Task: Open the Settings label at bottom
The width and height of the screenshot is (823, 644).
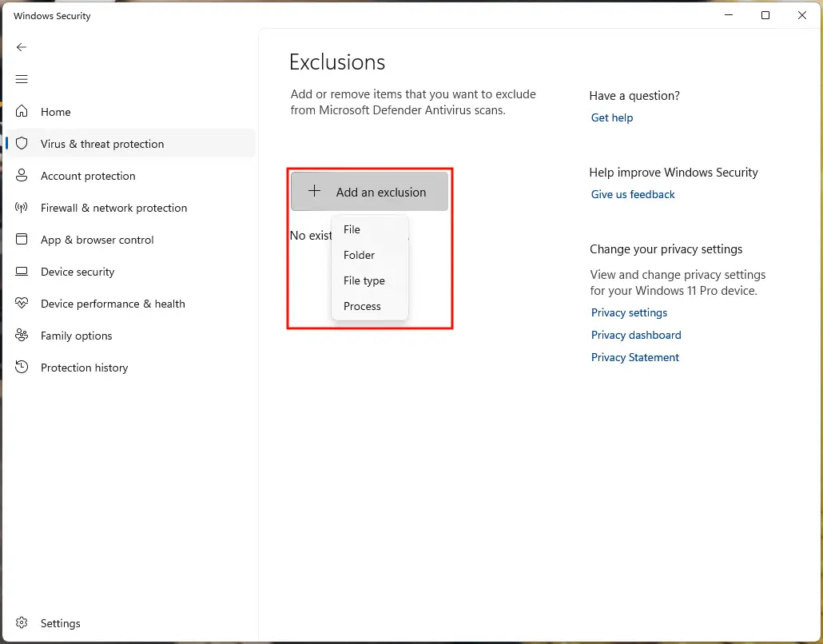Action: click(x=61, y=623)
